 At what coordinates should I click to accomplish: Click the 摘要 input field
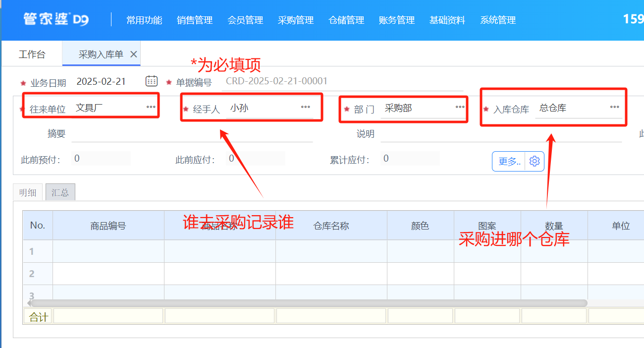click(x=192, y=134)
